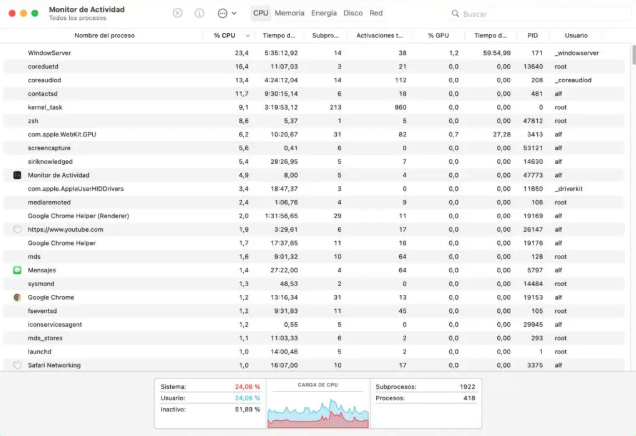This screenshot has width=636, height=436.
Task: Switch to the Energía tab
Action: 323,14
